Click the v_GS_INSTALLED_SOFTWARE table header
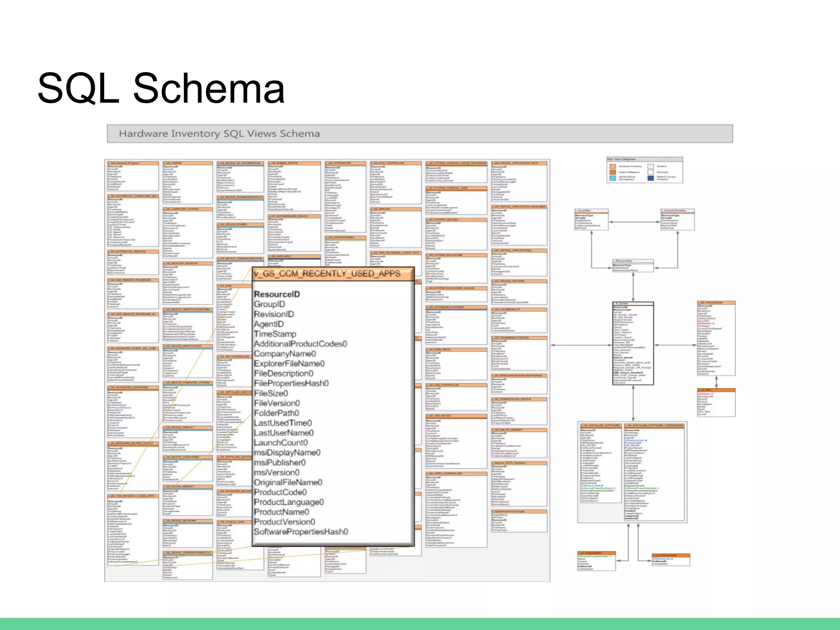Image resolution: width=840 pixels, height=630 pixels. click(x=601, y=426)
